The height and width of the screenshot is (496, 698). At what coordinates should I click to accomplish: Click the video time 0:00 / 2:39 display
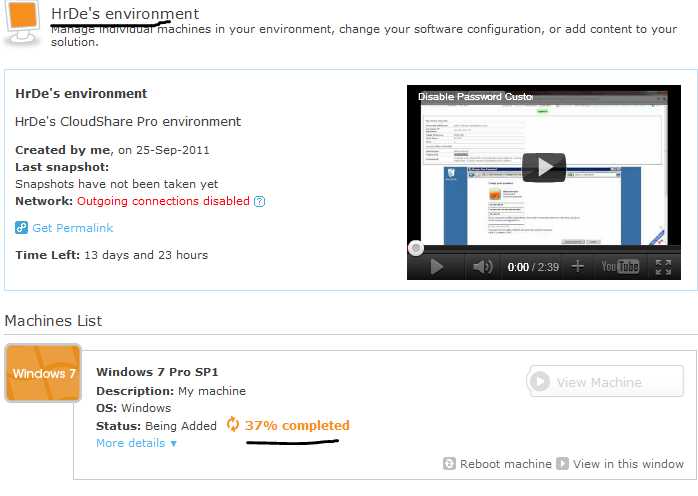[x=533, y=267]
